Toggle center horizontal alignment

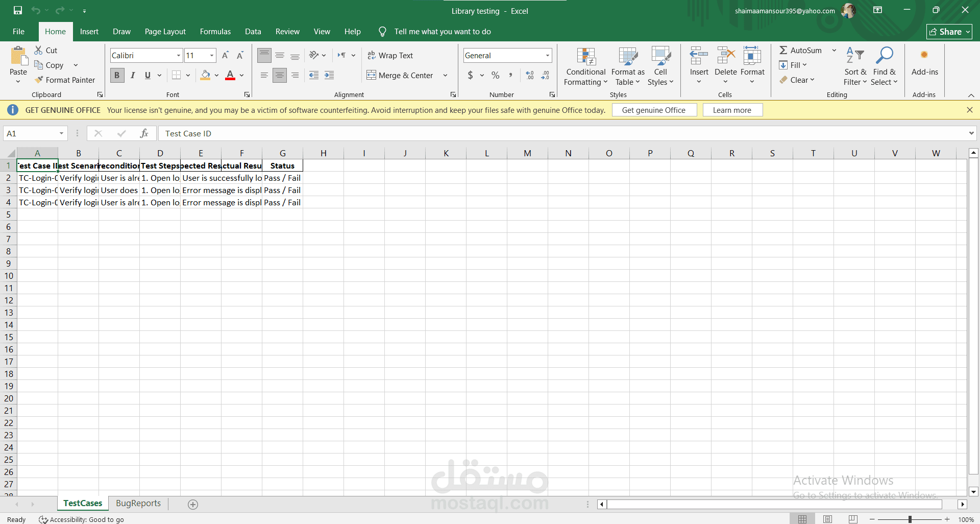[280, 75]
